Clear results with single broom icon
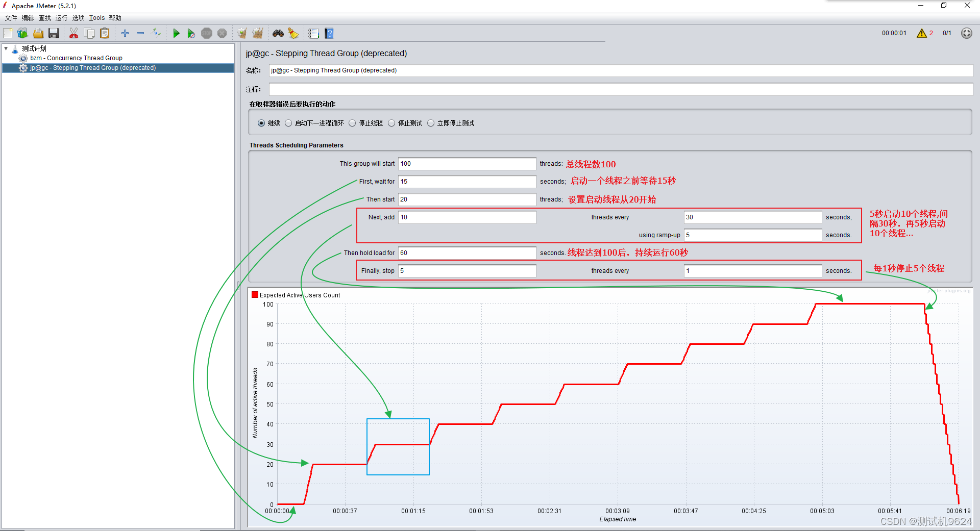The image size is (980, 531). [x=242, y=33]
